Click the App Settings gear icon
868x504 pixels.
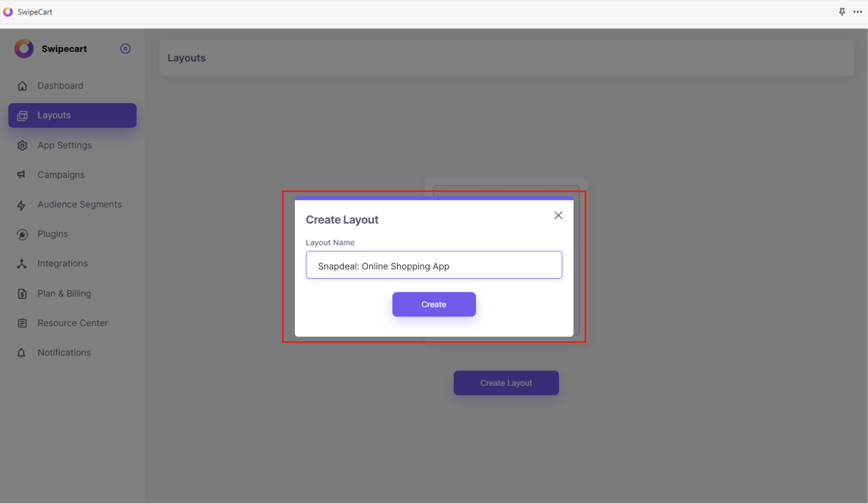click(22, 146)
